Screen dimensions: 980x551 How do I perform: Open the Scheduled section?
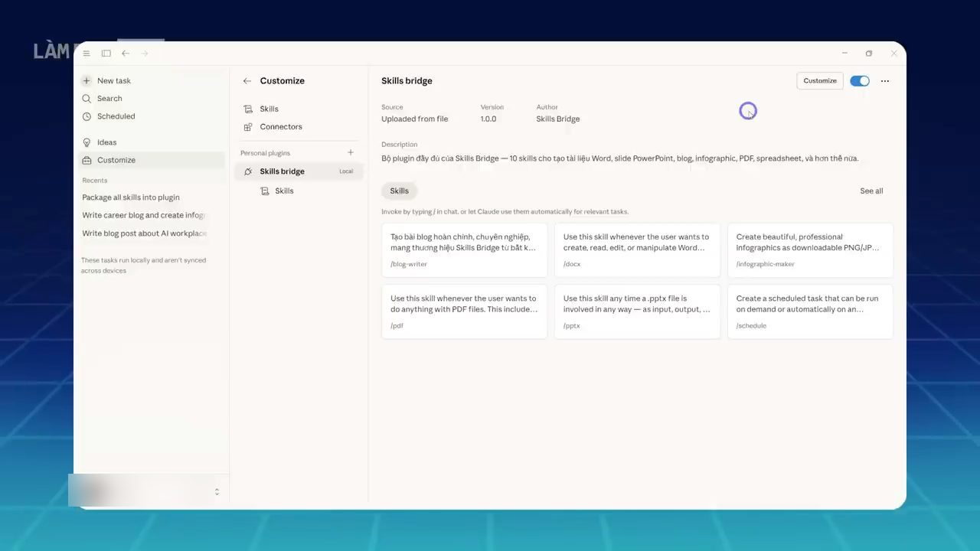[x=152, y=116]
